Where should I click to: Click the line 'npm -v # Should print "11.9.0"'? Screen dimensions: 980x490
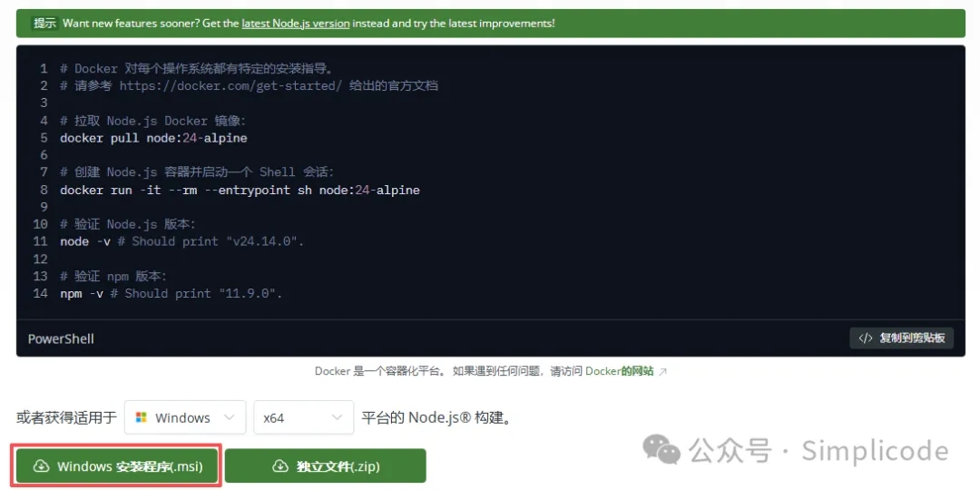171,293
